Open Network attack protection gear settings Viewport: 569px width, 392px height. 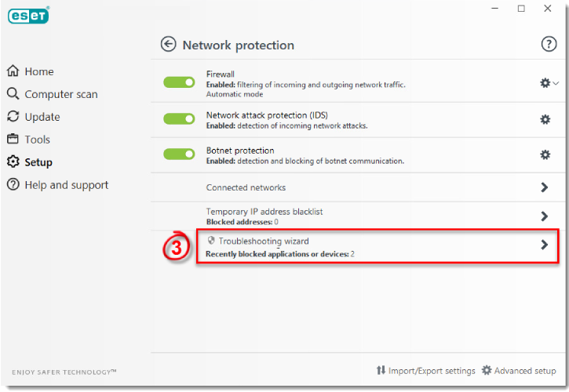(545, 119)
